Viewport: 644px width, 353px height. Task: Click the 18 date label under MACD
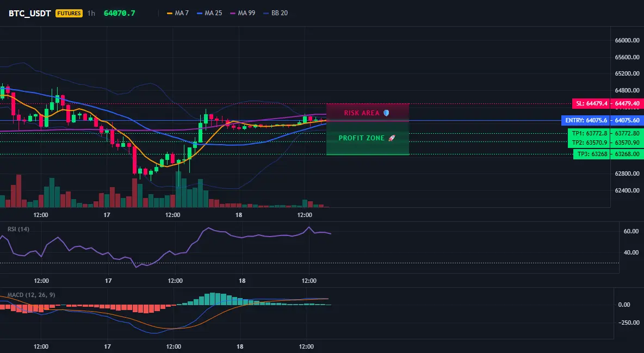(240, 346)
